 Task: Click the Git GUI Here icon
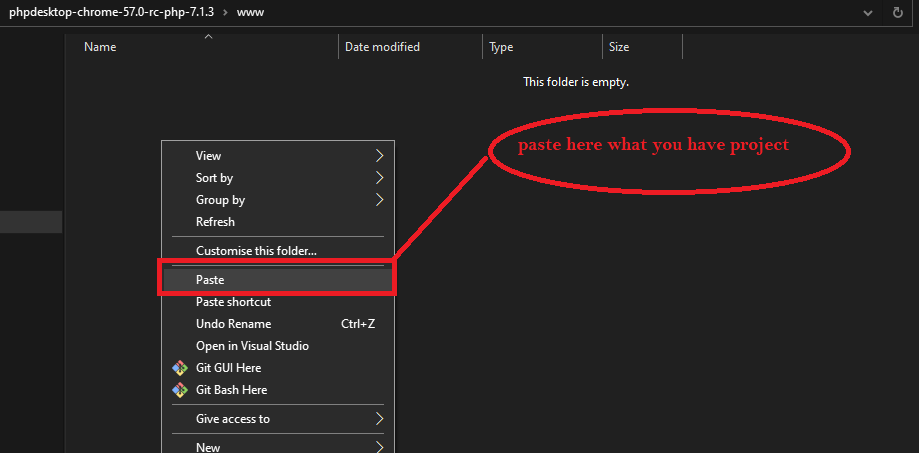coord(180,368)
